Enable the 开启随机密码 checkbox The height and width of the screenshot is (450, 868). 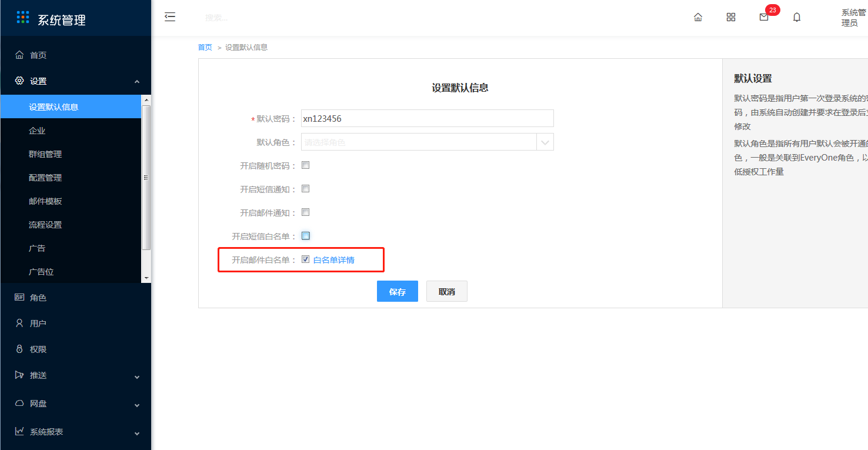pyautogui.click(x=305, y=165)
